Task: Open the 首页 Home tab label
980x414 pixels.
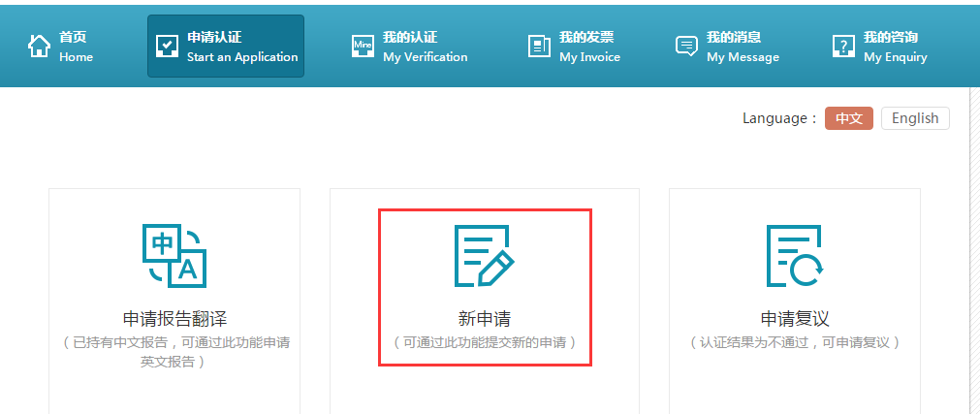Action: pyautogui.click(x=76, y=47)
